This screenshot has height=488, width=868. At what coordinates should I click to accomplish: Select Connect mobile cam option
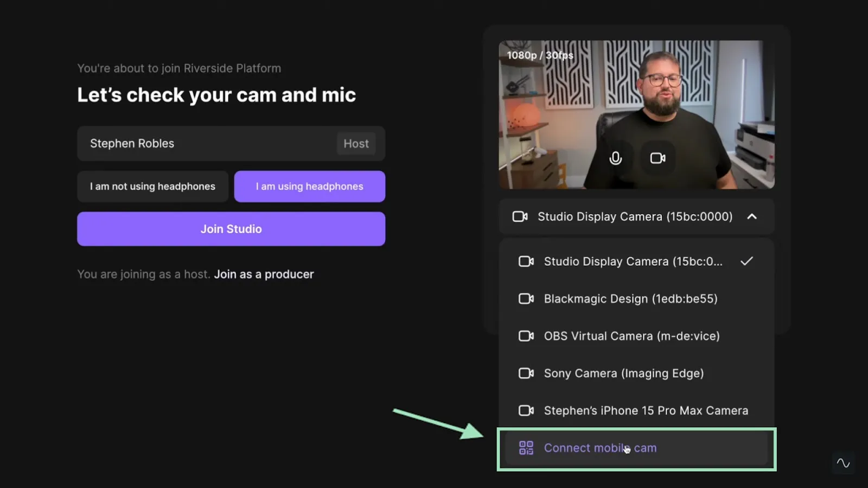point(636,448)
